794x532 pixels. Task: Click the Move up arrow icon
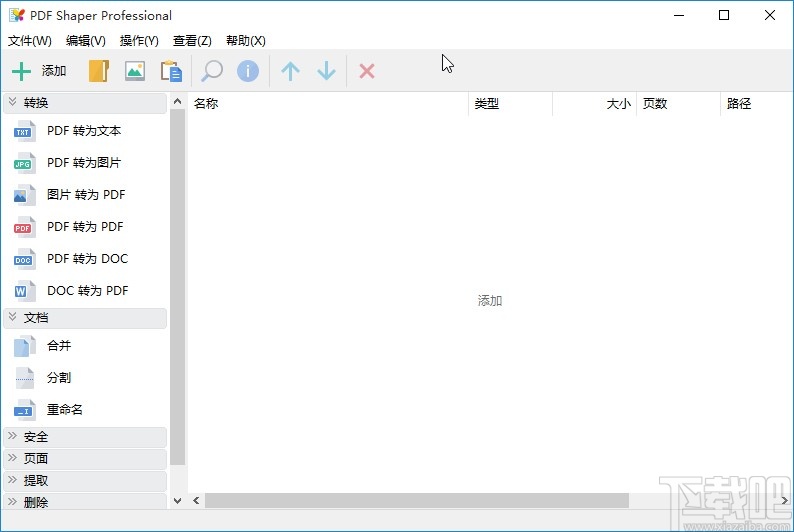pyautogui.click(x=290, y=71)
